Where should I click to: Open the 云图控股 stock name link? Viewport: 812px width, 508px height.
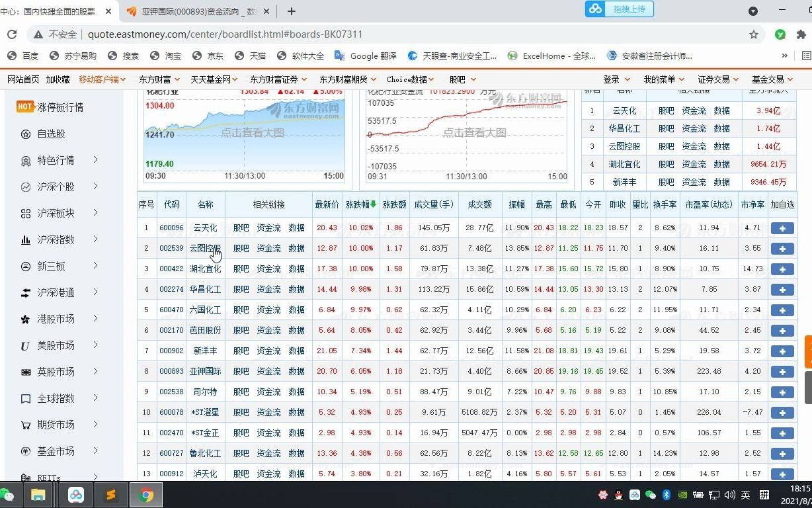click(x=205, y=249)
